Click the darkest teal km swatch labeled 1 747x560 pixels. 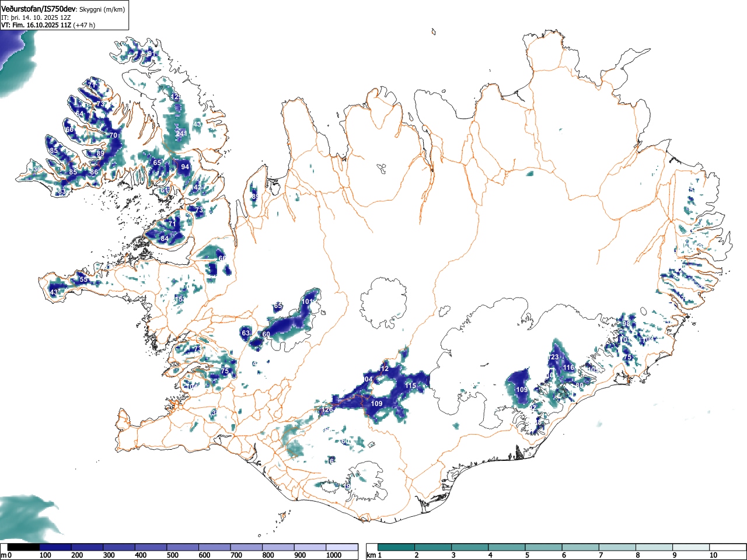click(396, 547)
